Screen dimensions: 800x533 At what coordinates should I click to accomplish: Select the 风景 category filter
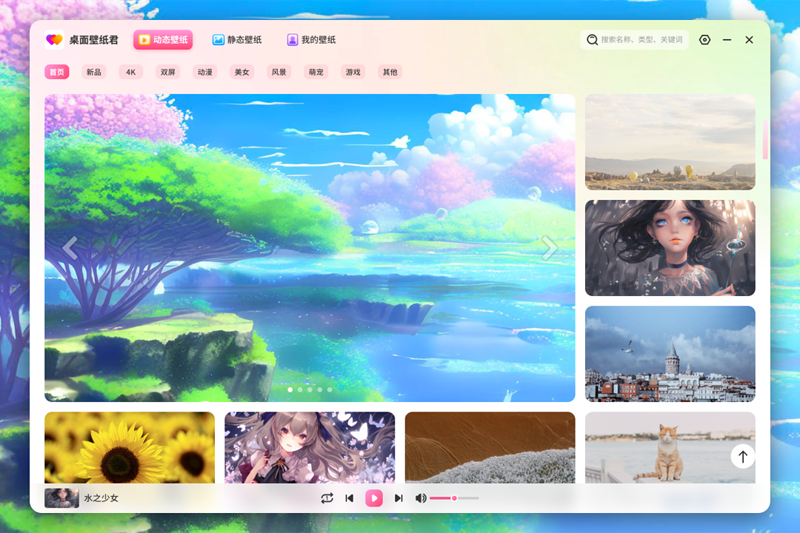click(278, 72)
